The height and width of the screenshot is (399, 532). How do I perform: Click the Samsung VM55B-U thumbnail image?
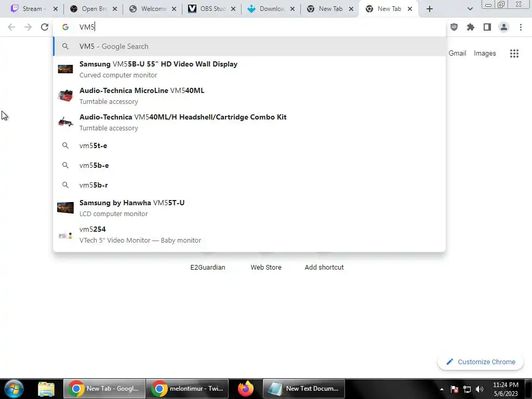(65, 69)
